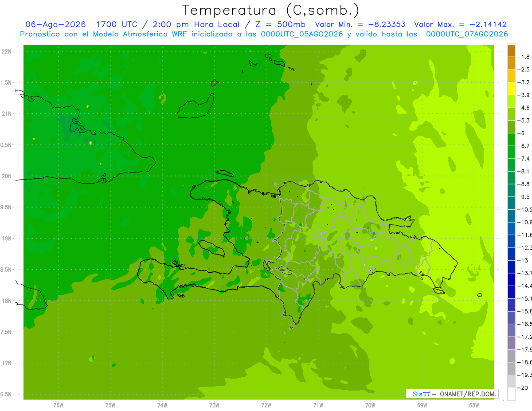
Task: Click the "-8.8" colorbar value
Action: tap(524, 184)
